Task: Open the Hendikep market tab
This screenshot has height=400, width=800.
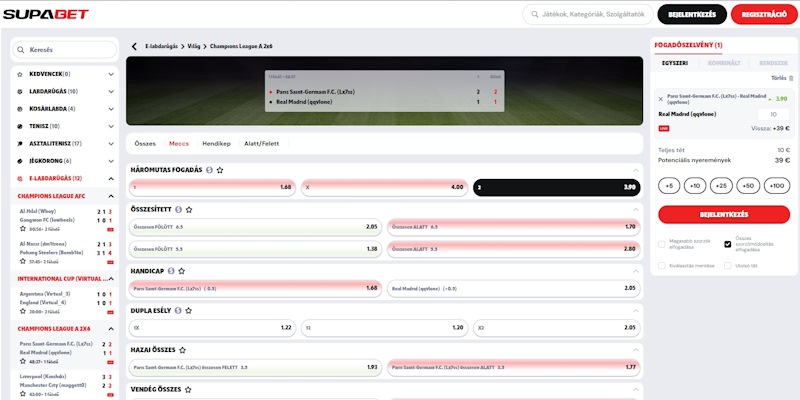Action: 216,144
